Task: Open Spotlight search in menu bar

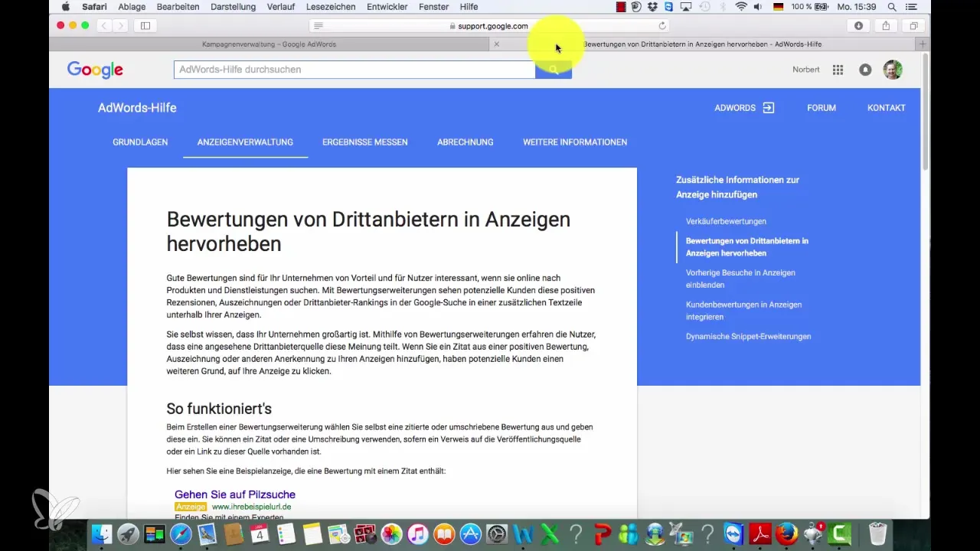Action: (892, 7)
